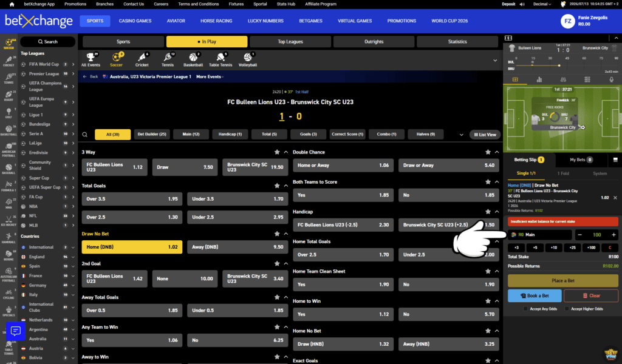Screen dimensions: 622x364
Task: Open the HORSE RACING menu item
Action: pyautogui.click(x=216, y=21)
